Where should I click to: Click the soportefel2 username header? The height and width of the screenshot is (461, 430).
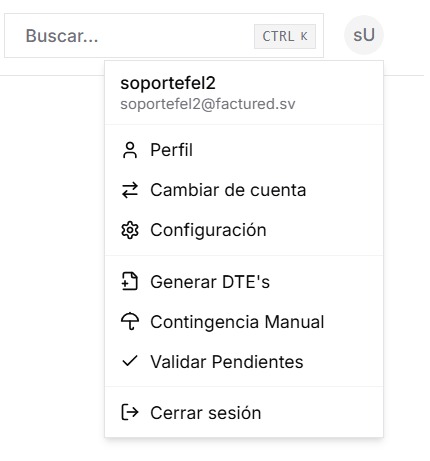tap(168, 83)
